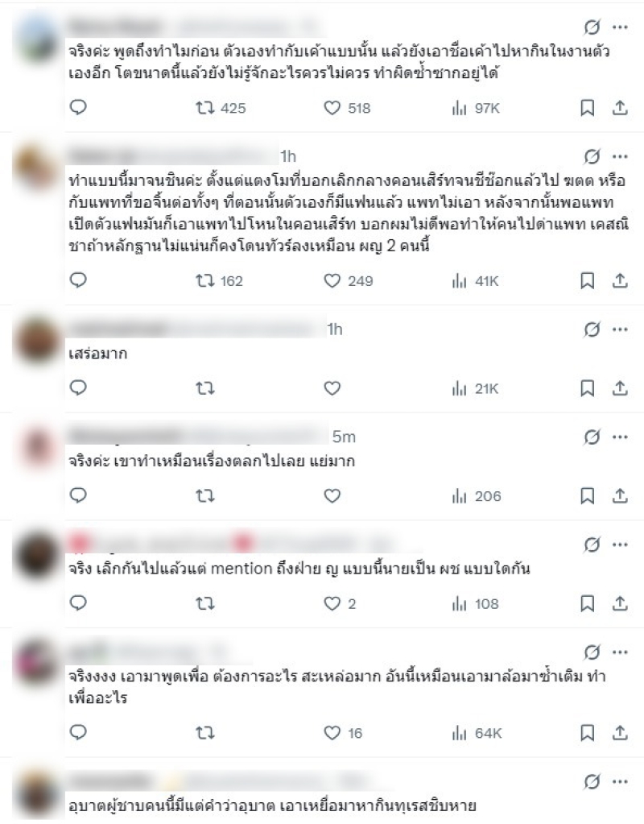Image resolution: width=644 pixels, height=824 pixels.
Task: Share the reply with 206 views
Action: tap(621, 496)
